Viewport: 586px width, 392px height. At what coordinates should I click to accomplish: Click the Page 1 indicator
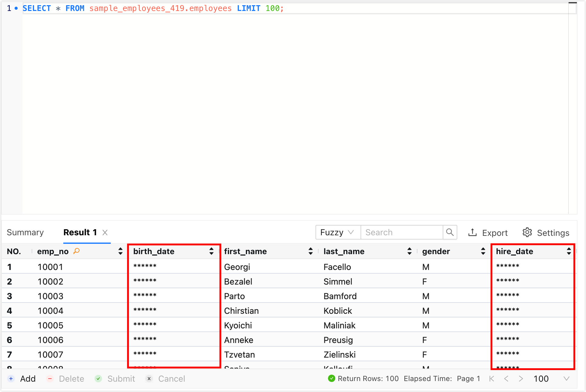click(468, 379)
